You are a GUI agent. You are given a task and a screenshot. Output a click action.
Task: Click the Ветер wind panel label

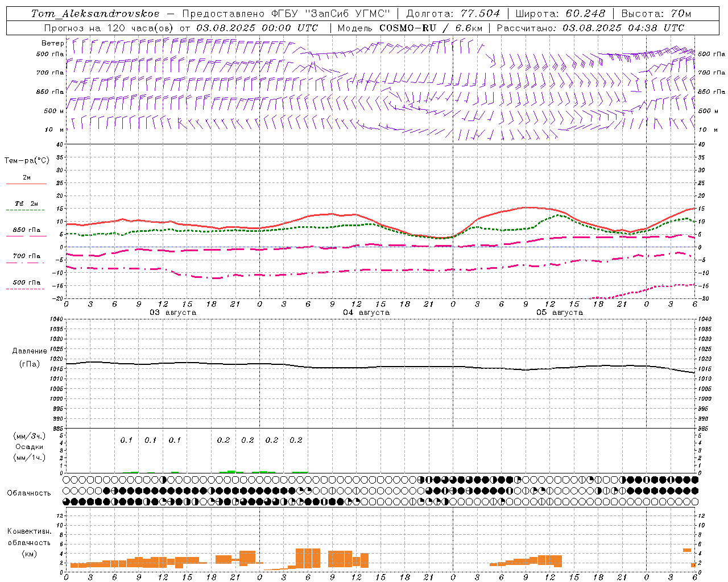[x=52, y=43]
